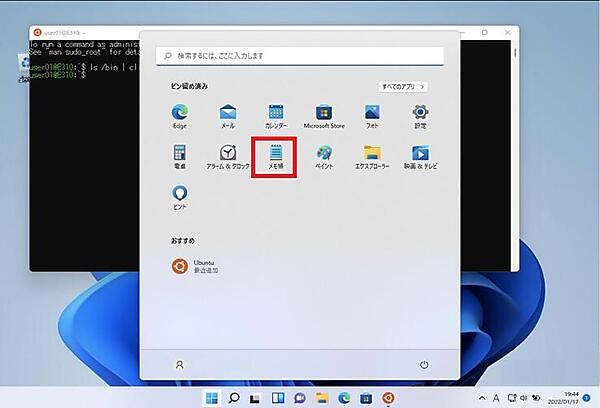The height and width of the screenshot is (408, 600).
Task: Open the Photos (フォト) app
Action: pos(372,116)
